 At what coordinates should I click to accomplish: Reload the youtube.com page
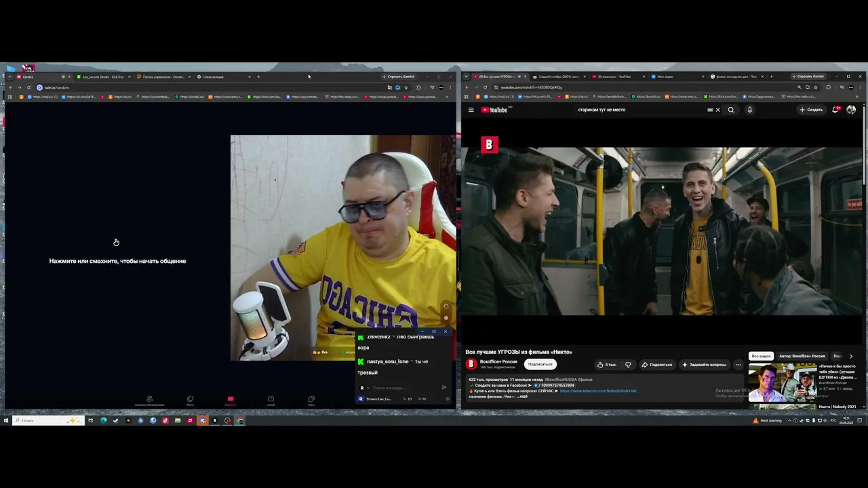[x=485, y=87]
